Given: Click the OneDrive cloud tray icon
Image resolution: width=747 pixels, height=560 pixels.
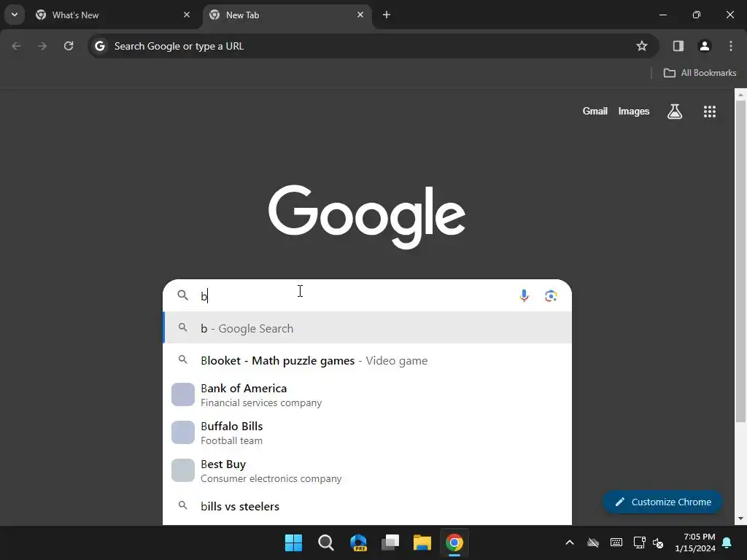Looking at the screenshot, I should click(x=592, y=542).
